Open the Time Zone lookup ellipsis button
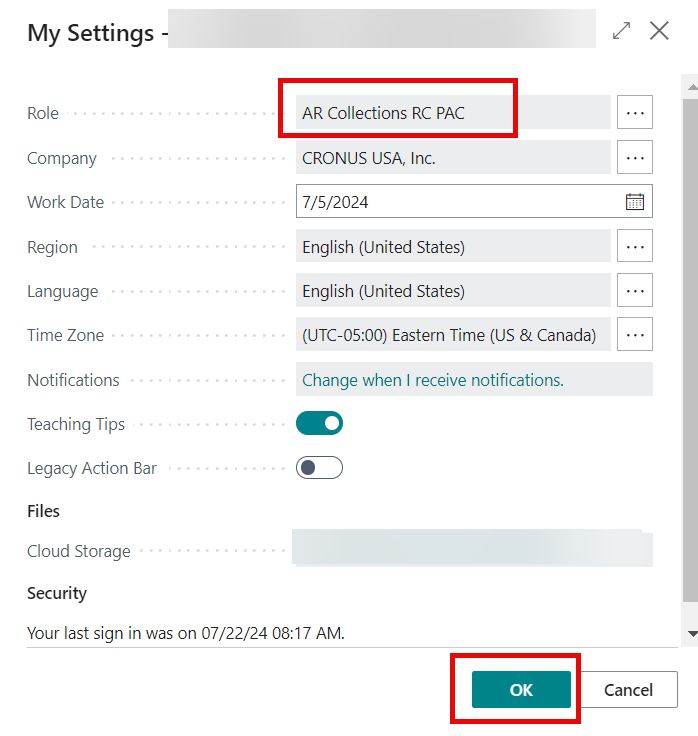Viewport: 698px width, 736px height. 635,335
